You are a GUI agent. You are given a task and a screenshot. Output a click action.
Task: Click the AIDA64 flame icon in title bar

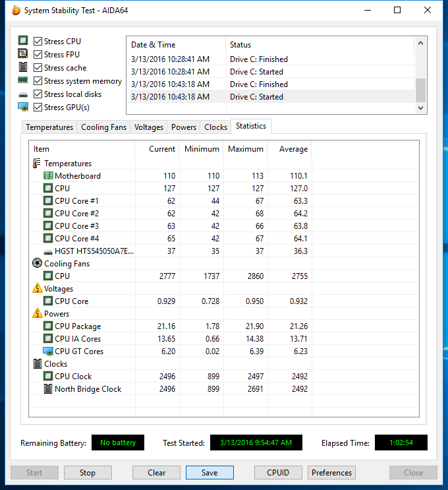point(16,10)
